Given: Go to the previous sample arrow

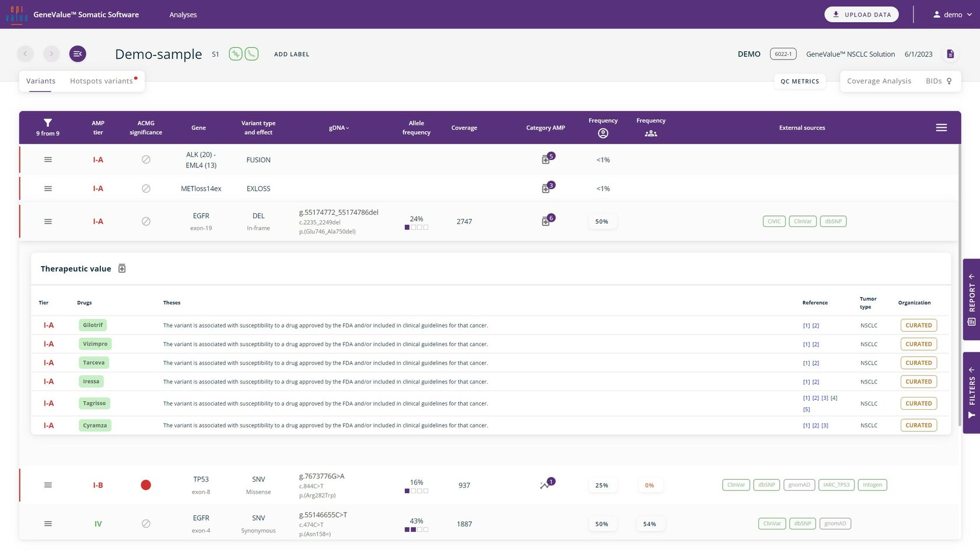Looking at the screenshot, I should (x=25, y=54).
